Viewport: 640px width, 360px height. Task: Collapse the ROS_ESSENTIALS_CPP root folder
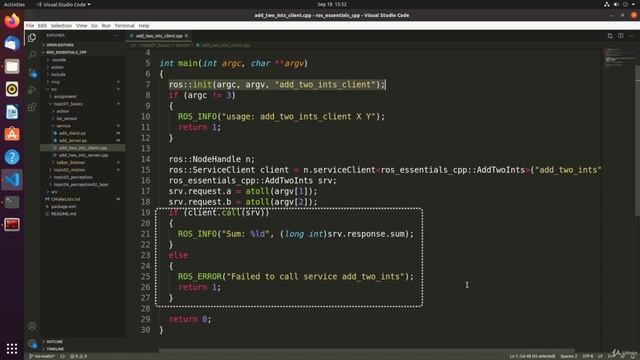tap(66, 52)
